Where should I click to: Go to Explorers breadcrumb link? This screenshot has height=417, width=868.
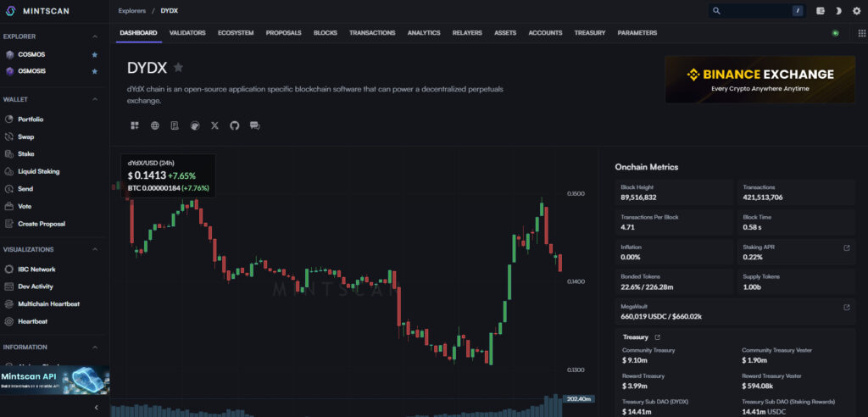[x=131, y=10]
